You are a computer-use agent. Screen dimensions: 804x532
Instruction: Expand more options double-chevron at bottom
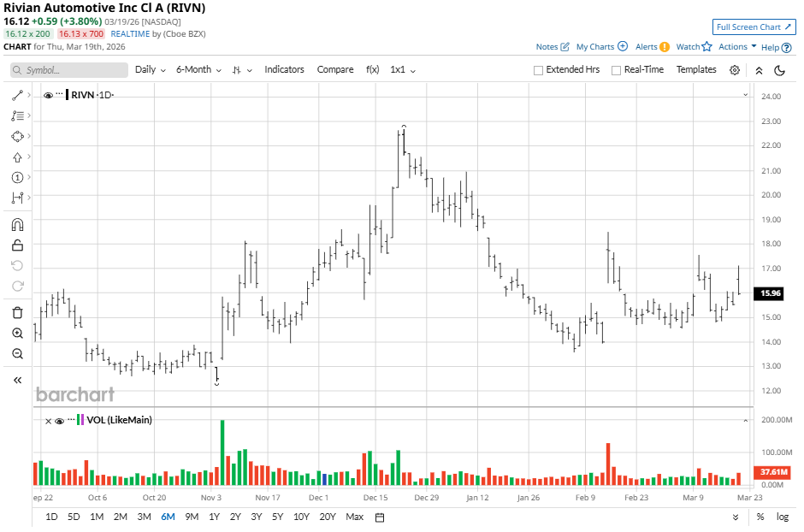(x=736, y=517)
